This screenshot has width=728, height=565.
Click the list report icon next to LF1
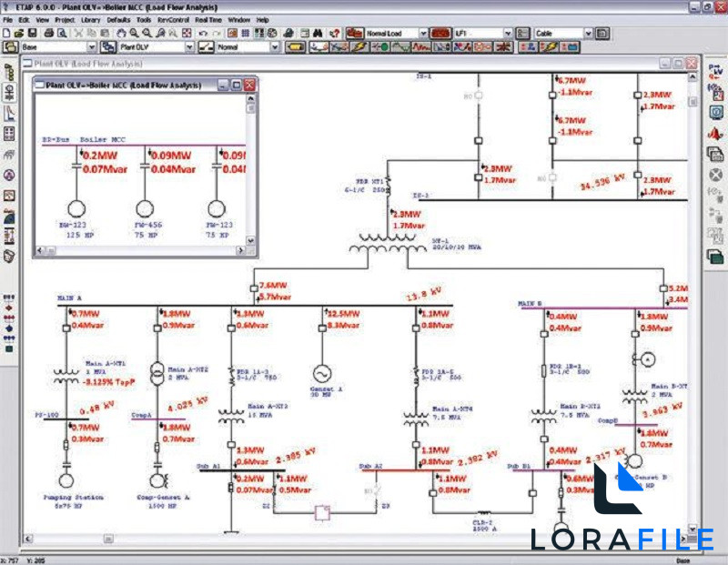[x=522, y=34]
